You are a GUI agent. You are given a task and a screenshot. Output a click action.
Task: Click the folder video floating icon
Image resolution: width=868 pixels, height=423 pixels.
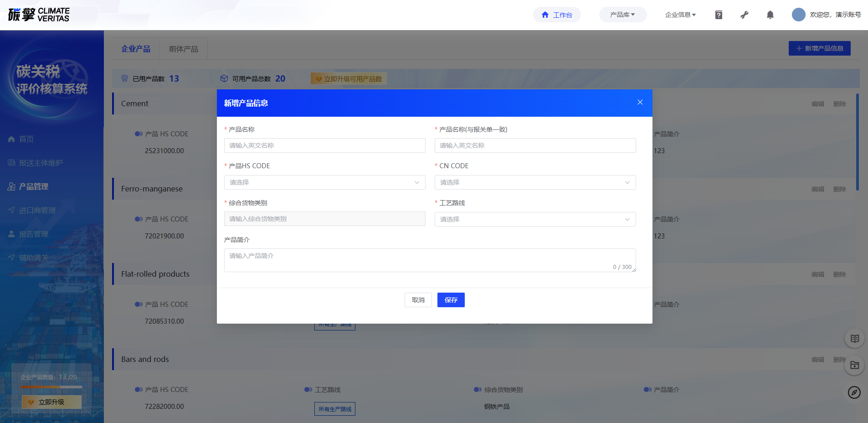(854, 365)
